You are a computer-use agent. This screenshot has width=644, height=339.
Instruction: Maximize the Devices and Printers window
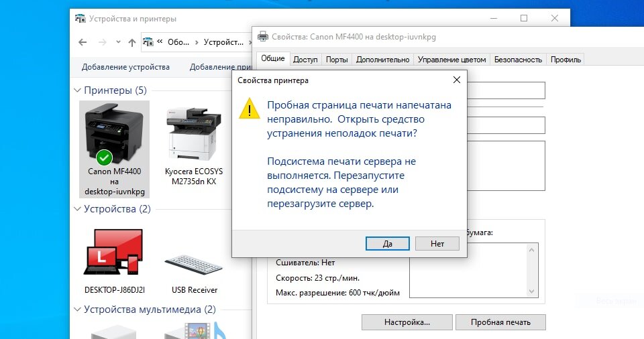524,18
